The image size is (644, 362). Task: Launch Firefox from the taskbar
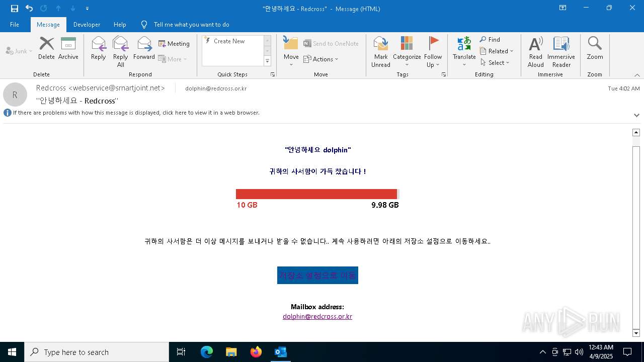tap(256, 352)
